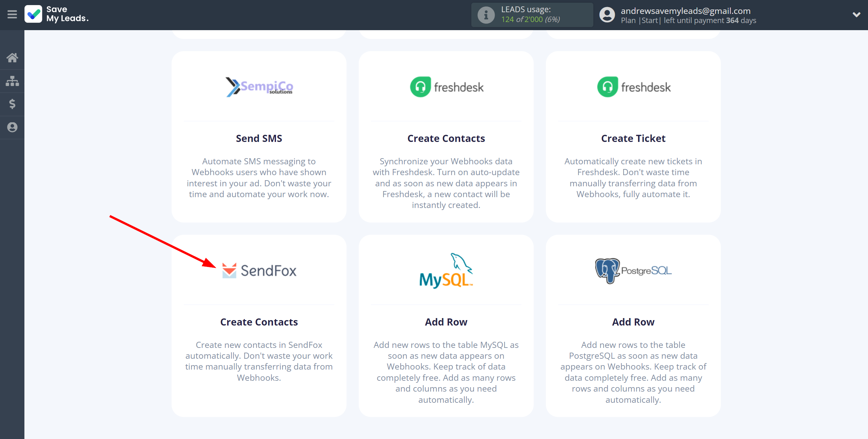Viewport: 868px width, 439px height.
Task: Click 'Synchronize your Webhooks data' description
Action: 446,183
